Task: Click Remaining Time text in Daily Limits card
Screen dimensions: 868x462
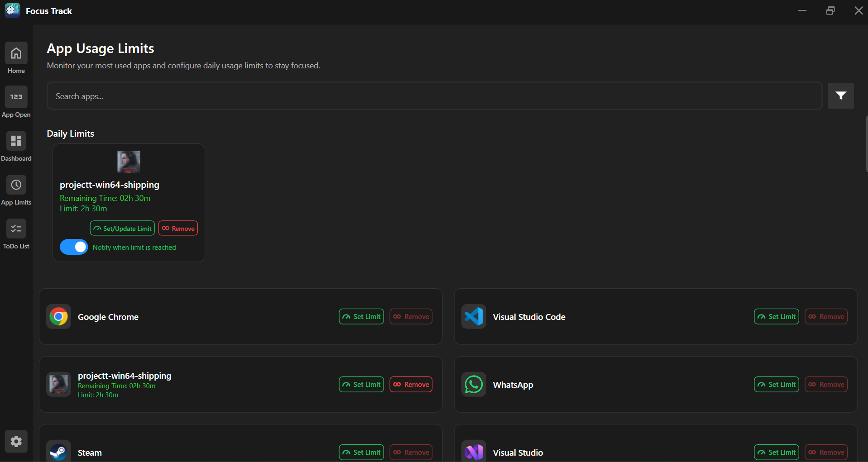Action: [105, 198]
